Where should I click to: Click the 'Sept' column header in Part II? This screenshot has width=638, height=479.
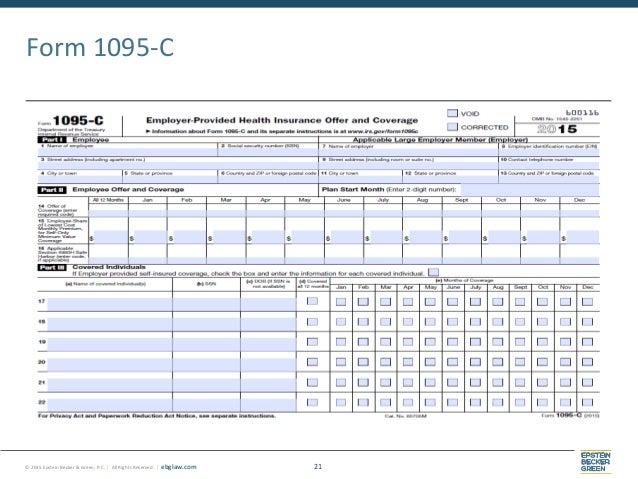point(461,200)
